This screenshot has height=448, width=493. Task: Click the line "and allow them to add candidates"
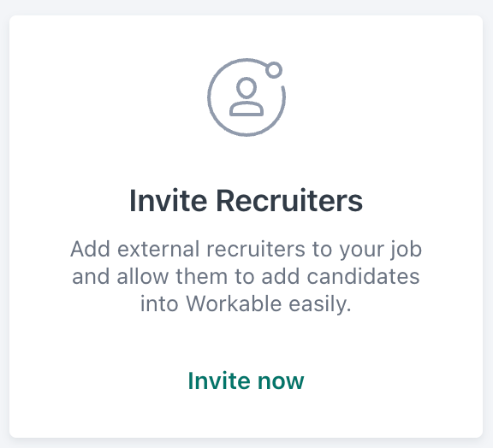point(246,277)
